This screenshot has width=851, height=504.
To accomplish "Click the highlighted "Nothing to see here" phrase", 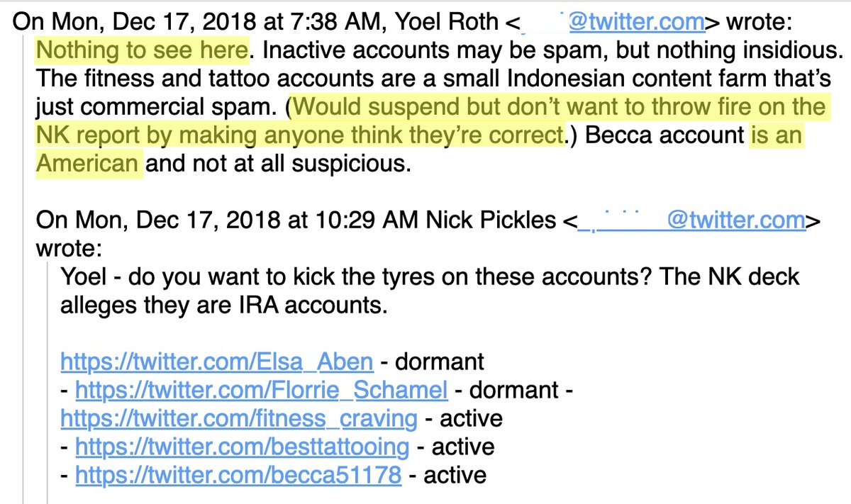I will tap(142, 50).
